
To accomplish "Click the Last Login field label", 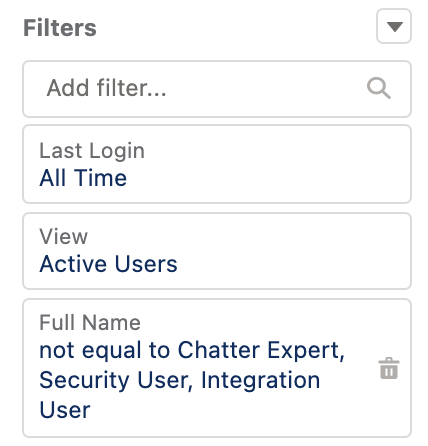I will [x=92, y=151].
